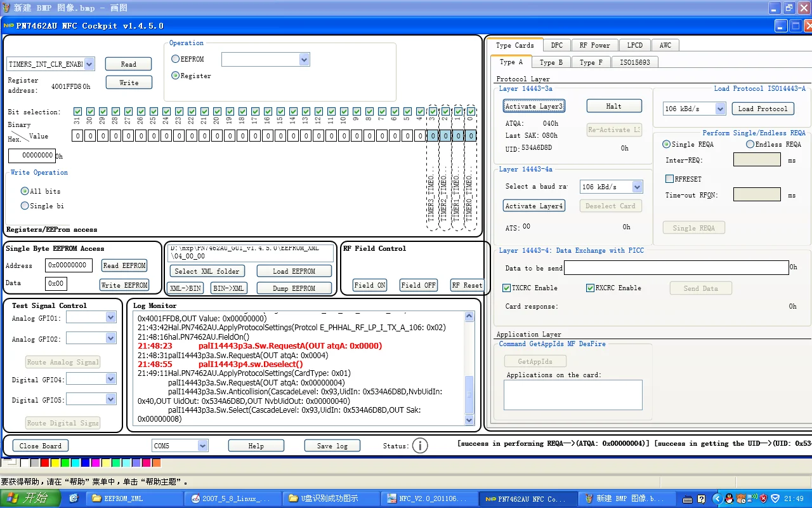Enable RFRESET checkbox
Viewport: 812px width, 508px height.
click(669, 179)
